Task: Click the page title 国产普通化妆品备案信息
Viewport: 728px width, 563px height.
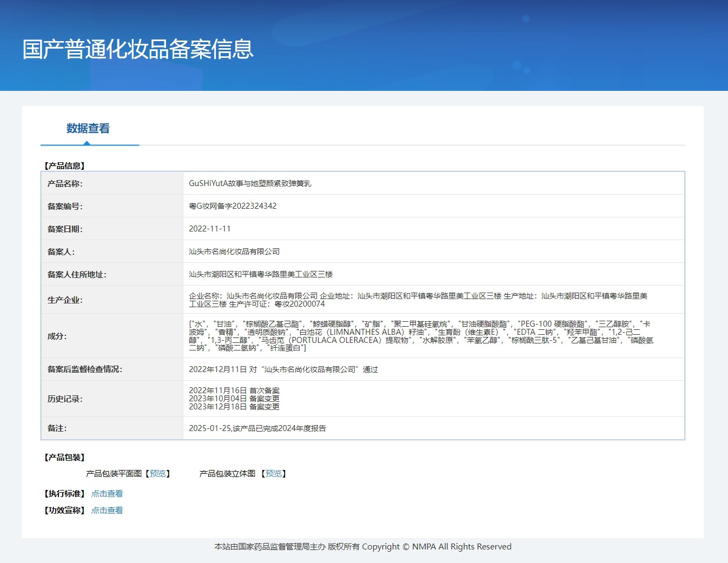Action: coord(138,49)
